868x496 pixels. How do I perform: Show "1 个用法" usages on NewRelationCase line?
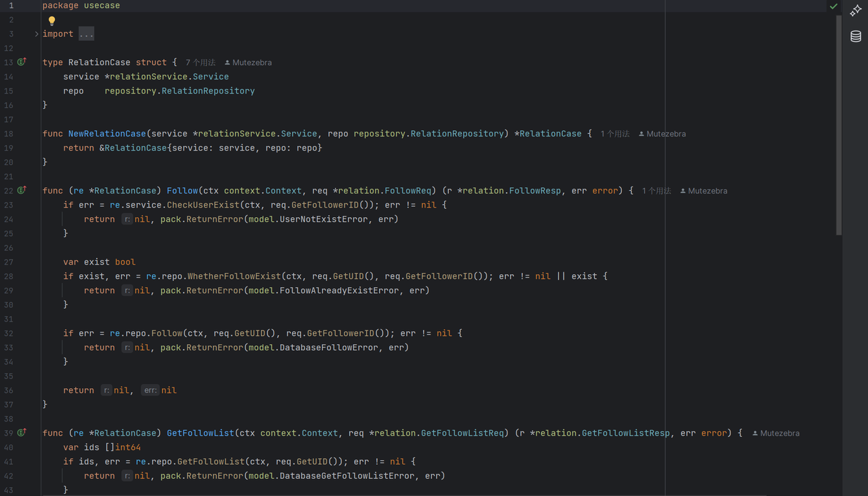(615, 134)
